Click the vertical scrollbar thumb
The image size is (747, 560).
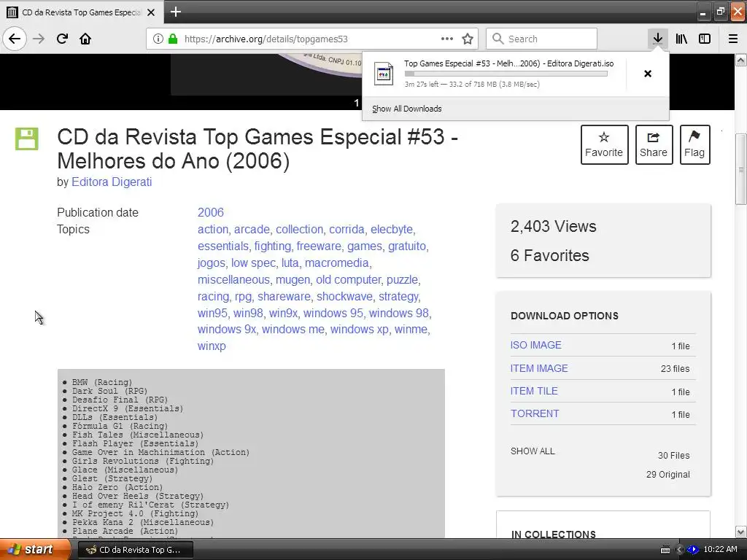(741, 170)
